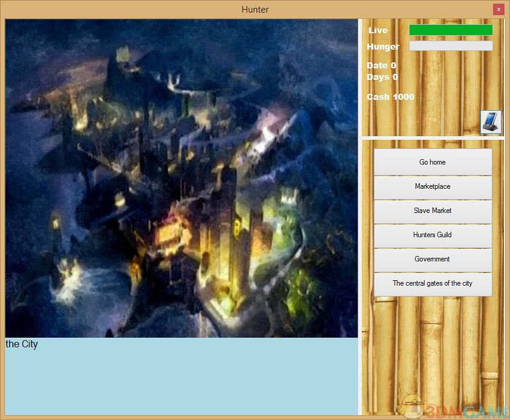This screenshot has height=420, width=510.
Task: Click the empty Hunger bar
Action: [451, 46]
